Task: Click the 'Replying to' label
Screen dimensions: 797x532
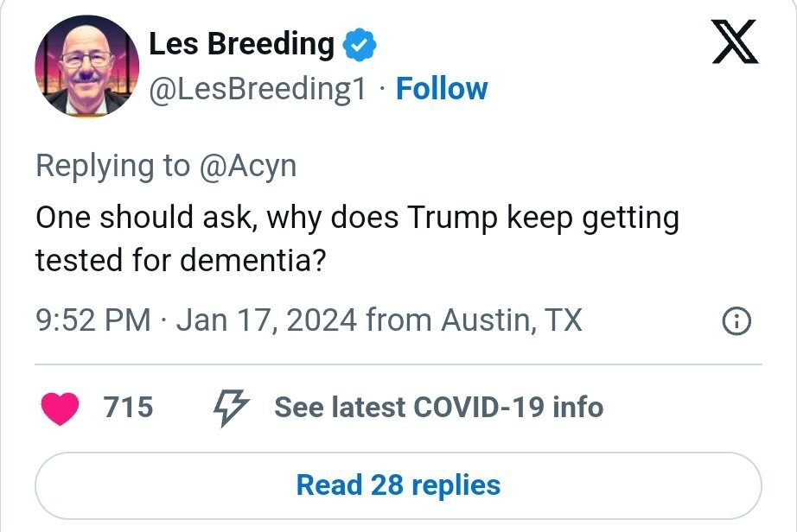Action: [112, 165]
